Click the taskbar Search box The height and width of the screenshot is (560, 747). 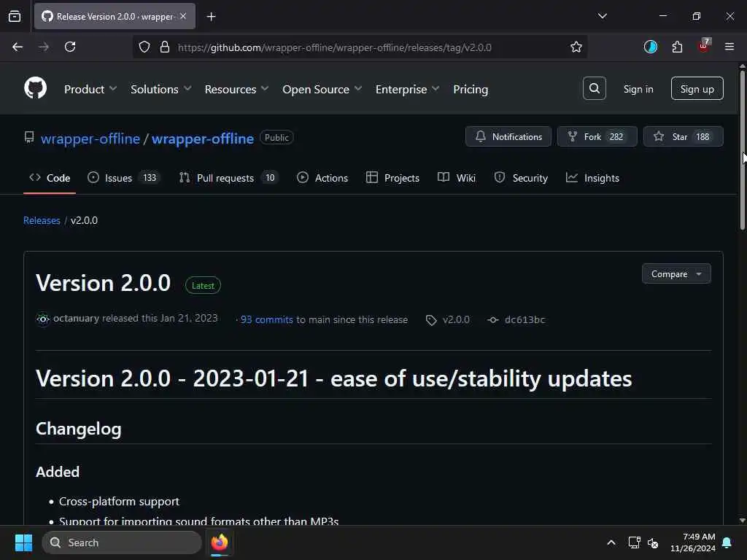coord(122,542)
